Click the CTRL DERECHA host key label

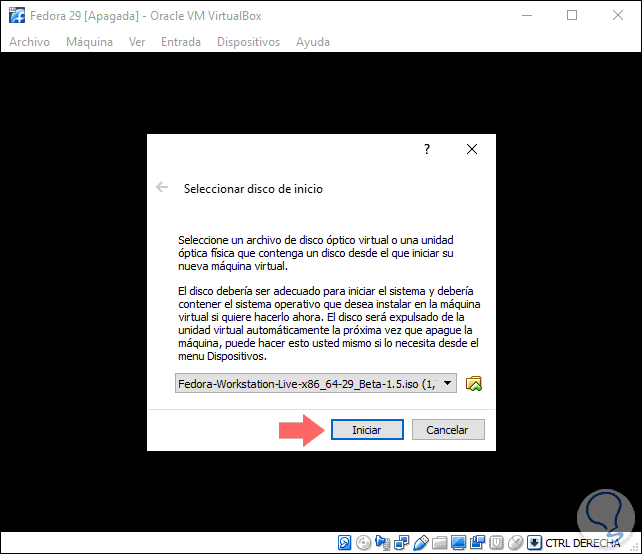click(x=583, y=543)
